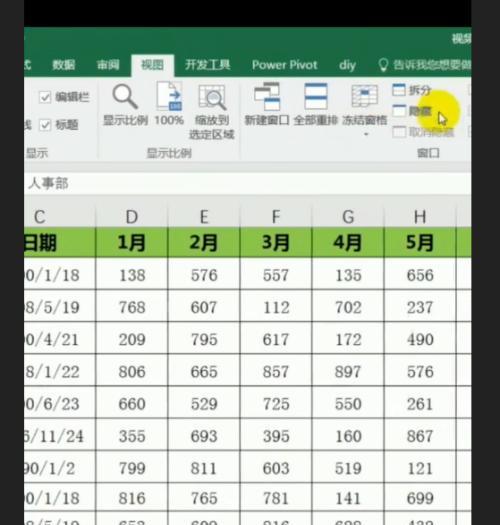Reset zoom with the 100% icon
Image resolution: width=500 pixels, height=525 pixels.
(x=169, y=96)
